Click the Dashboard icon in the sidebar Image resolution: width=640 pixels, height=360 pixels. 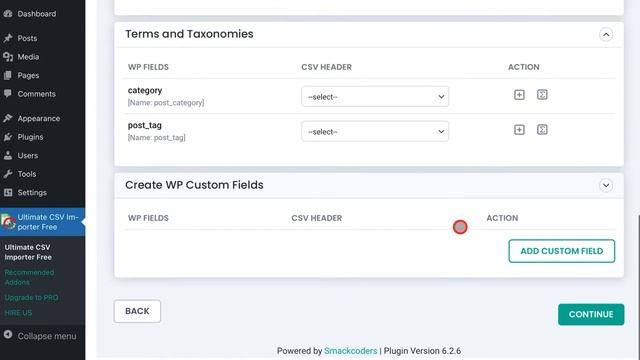tap(8, 13)
